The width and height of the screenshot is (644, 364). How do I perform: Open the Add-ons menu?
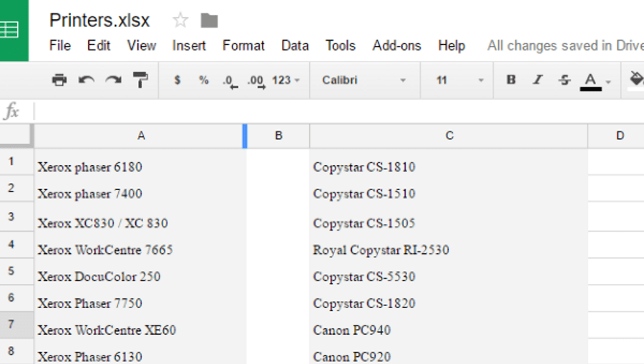pyautogui.click(x=396, y=46)
